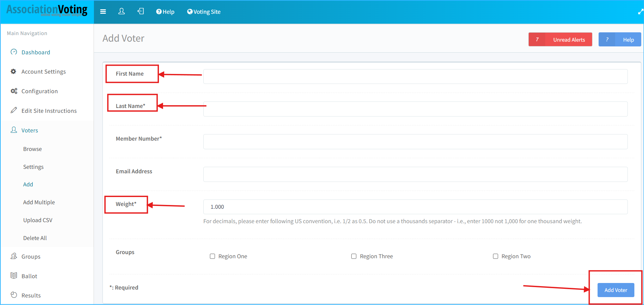644x305 pixels.
Task: Expand the Configuration sidebar menu
Action: click(40, 91)
